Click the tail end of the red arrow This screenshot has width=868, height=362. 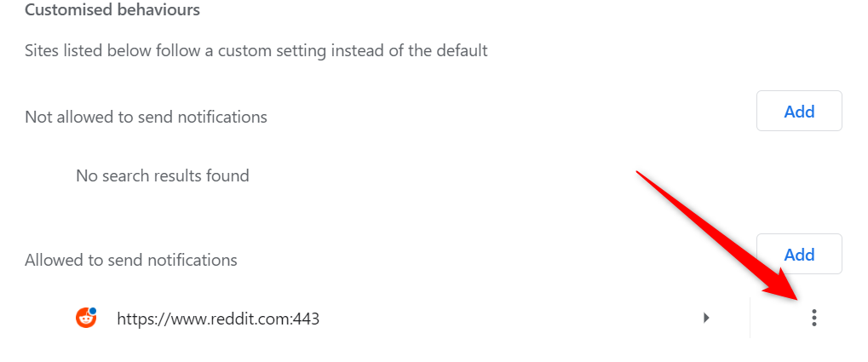tap(639, 174)
